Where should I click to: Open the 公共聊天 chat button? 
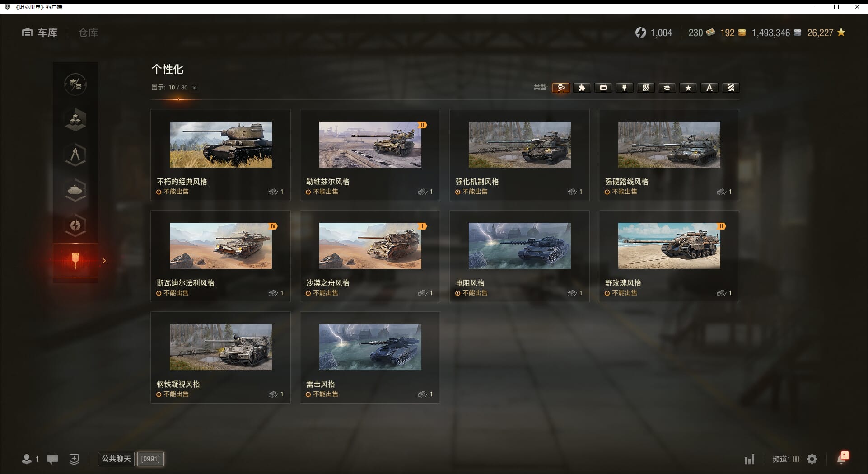(116, 459)
